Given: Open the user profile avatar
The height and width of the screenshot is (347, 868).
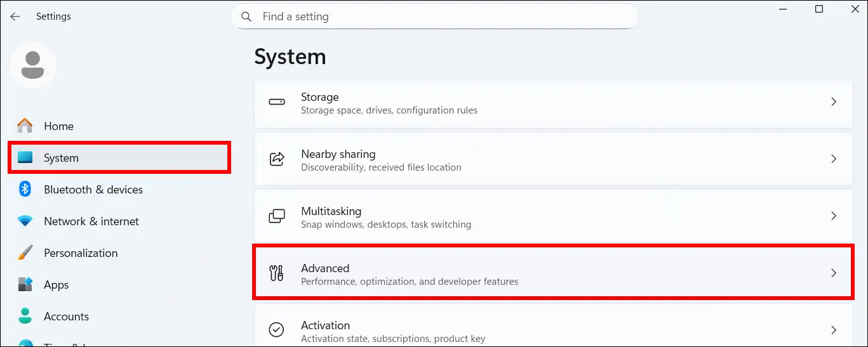Looking at the screenshot, I should click(33, 65).
